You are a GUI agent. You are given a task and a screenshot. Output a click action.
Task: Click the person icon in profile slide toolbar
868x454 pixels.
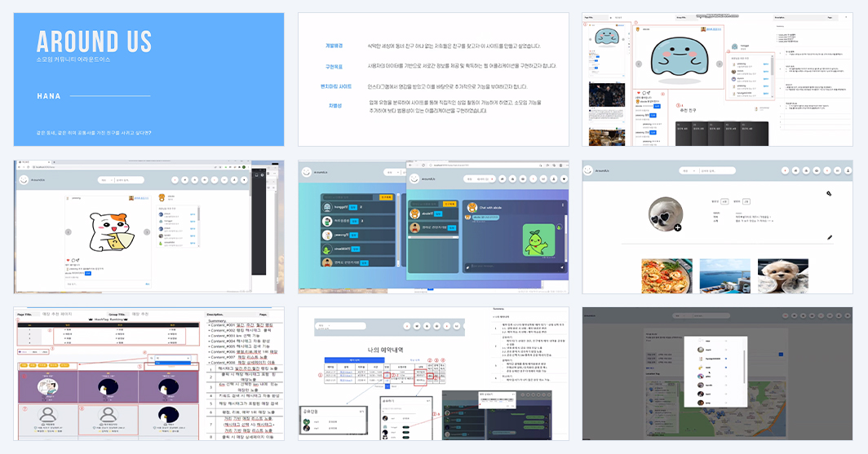[848, 170]
